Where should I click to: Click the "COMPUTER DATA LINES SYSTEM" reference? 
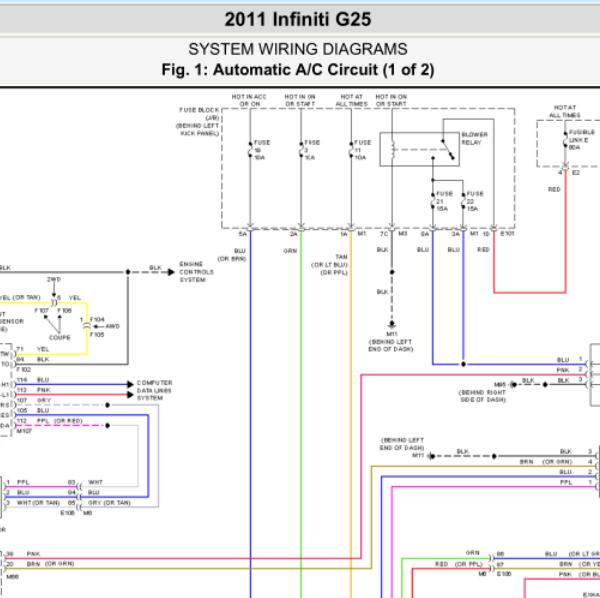tap(154, 390)
